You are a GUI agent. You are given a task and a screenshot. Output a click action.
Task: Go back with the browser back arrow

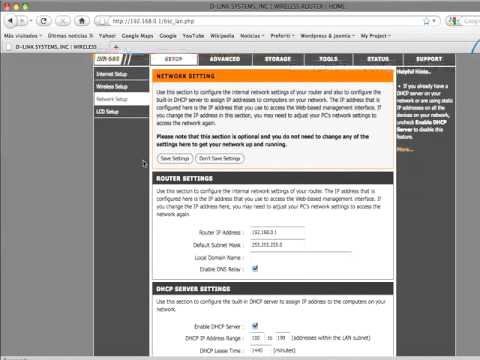(x=10, y=21)
